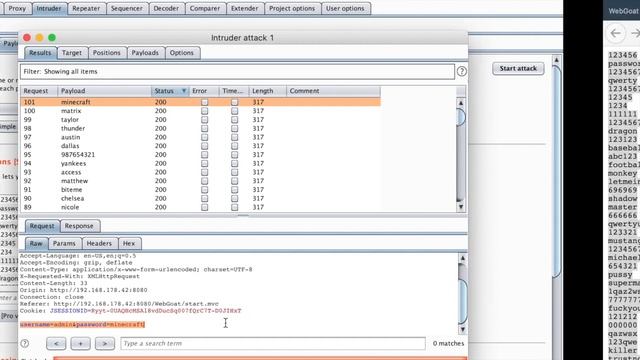Sort by Length column header
640x360 pixels.
point(267,91)
